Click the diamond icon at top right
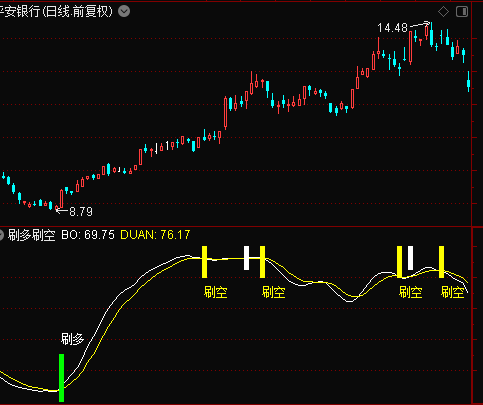This screenshot has height=405, width=483. coord(443,12)
